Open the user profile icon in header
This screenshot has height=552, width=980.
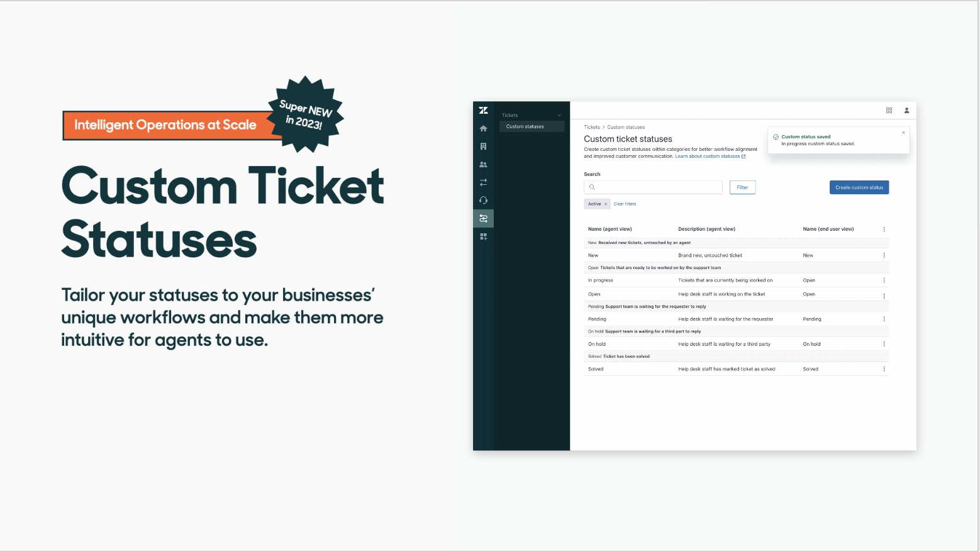click(x=906, y=111)
